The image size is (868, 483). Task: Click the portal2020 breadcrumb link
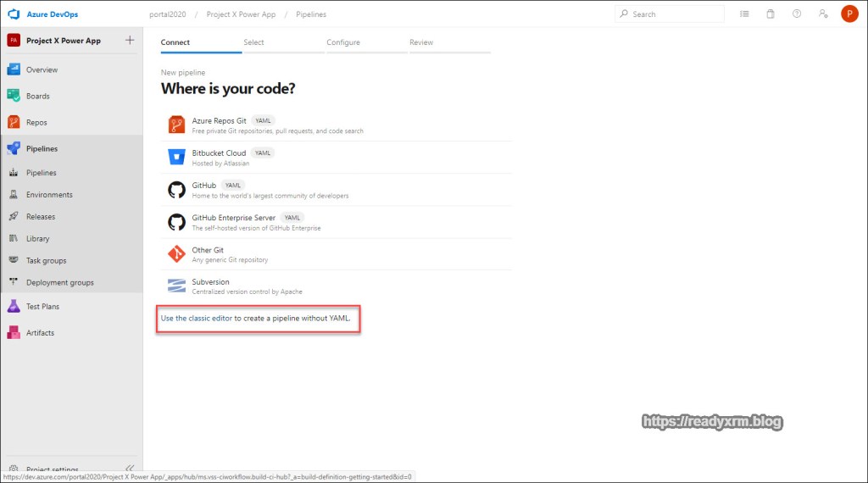coord(167,14)
